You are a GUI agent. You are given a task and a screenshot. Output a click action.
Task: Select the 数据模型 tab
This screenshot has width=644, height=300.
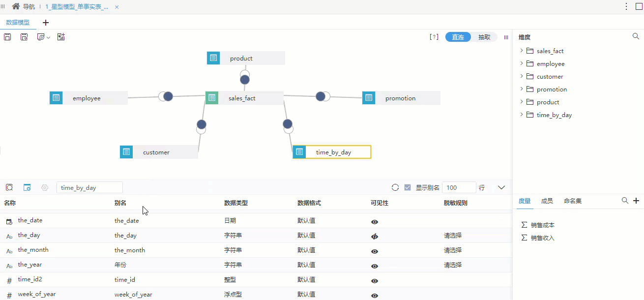tap(18, 23)
